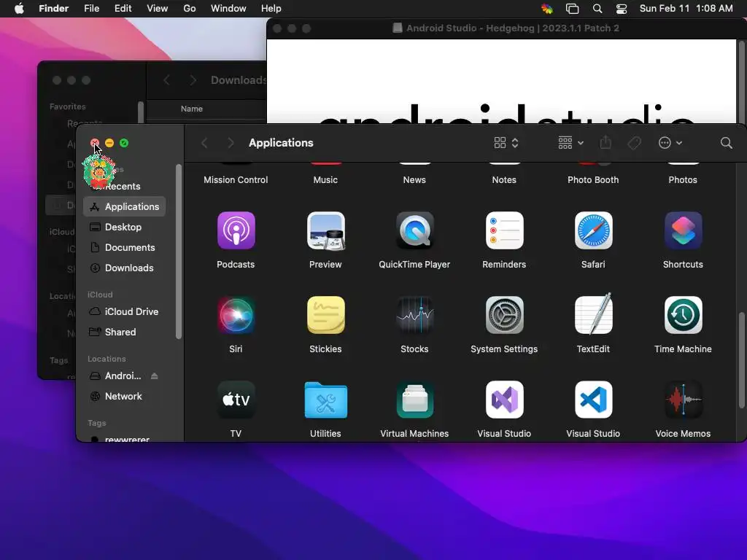747x560 pixels.
Task: Click the Applications window scrollbar
Action: click(741, 360)
